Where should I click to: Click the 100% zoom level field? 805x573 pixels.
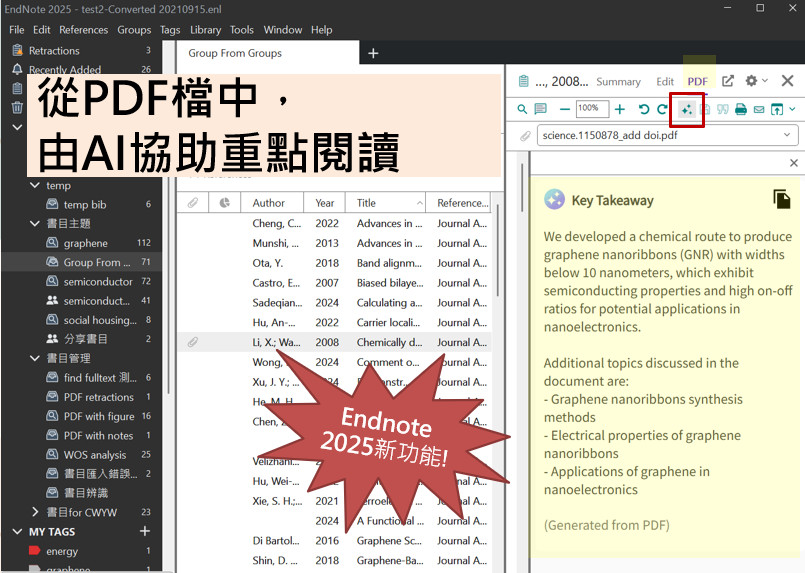(x=592, y=108)
